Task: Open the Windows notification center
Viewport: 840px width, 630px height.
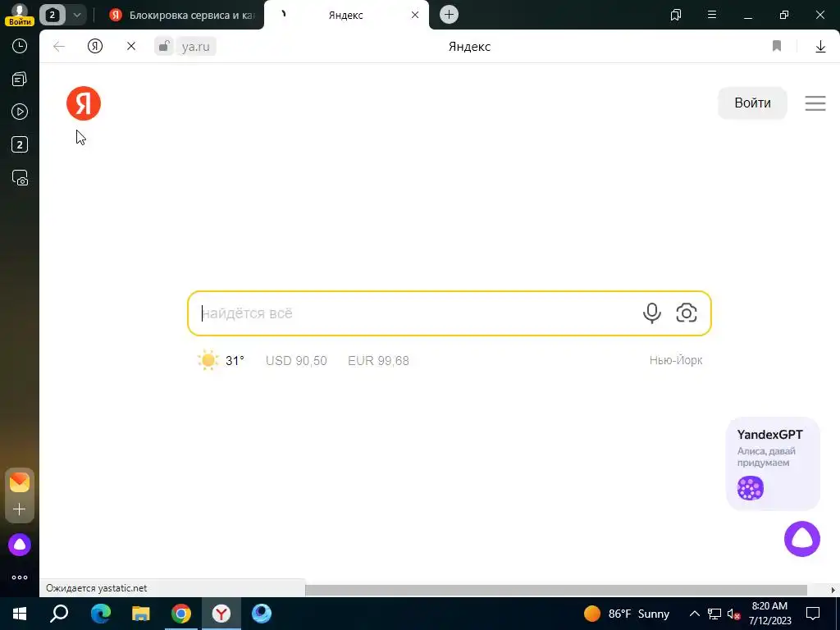Action: pos(813,614)
